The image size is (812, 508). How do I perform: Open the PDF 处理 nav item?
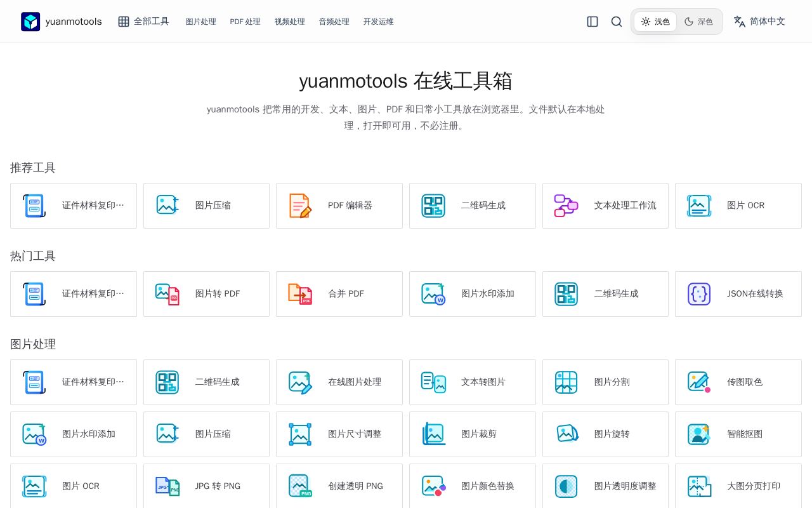[x=245, y=22]
